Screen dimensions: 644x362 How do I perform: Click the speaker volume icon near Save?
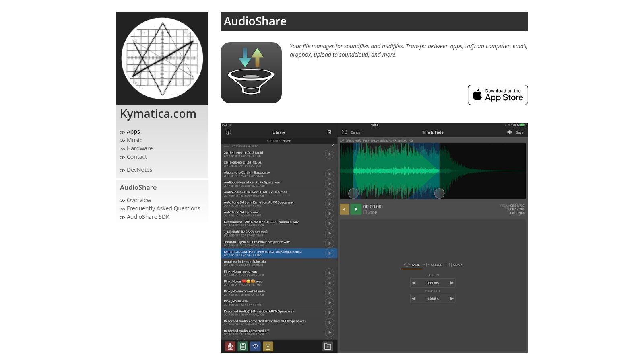click(x=509, y=132)
